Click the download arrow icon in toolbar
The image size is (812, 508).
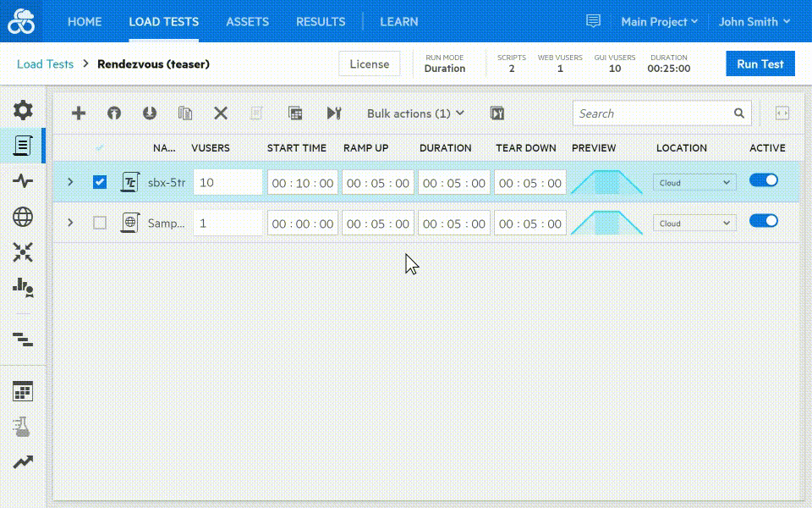pyautogui.click(x=150, y=113)
